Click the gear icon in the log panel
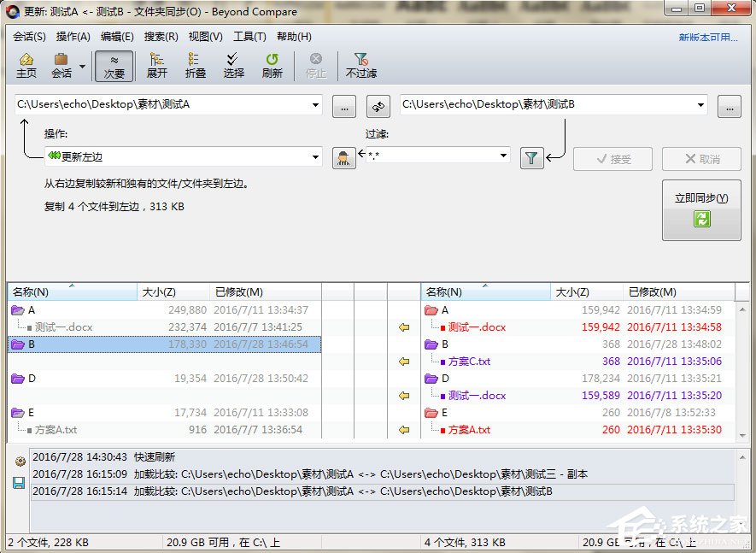Screen dimensions: 756x553 pos(19,460)
